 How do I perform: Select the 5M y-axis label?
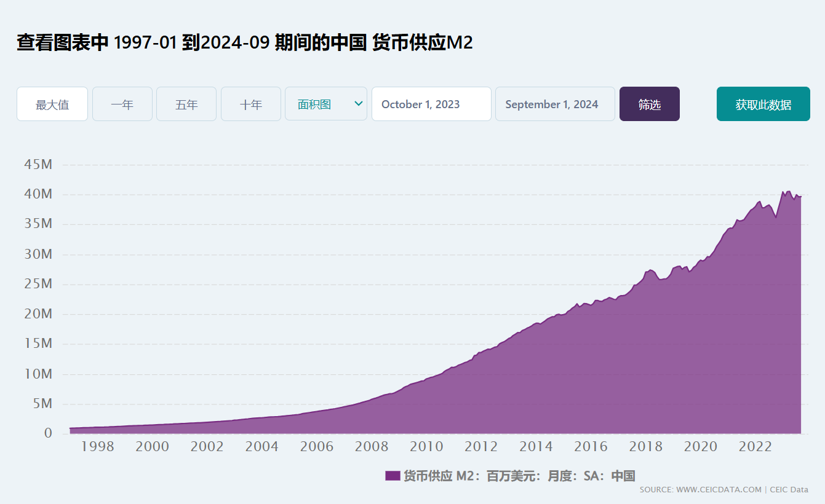(x=42, y=404)
